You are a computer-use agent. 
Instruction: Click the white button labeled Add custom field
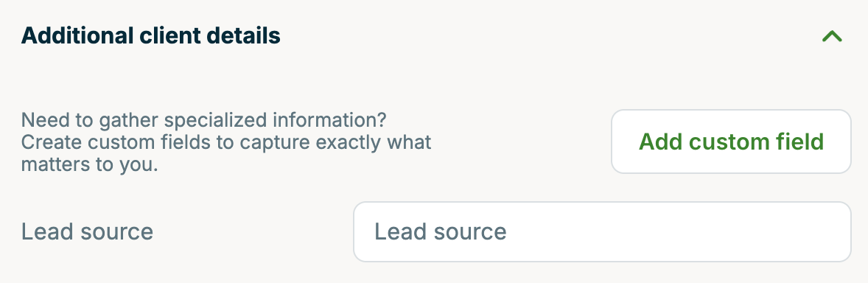click(x=731, y=141)
